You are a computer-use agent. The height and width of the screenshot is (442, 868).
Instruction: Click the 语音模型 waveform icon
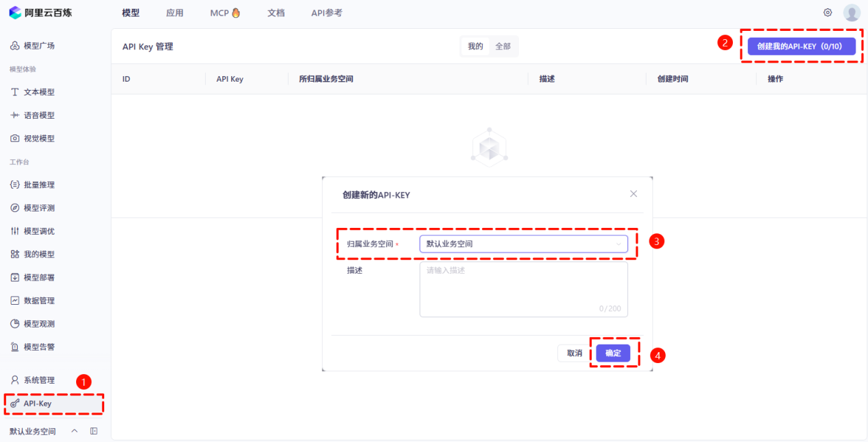[14, 115]
